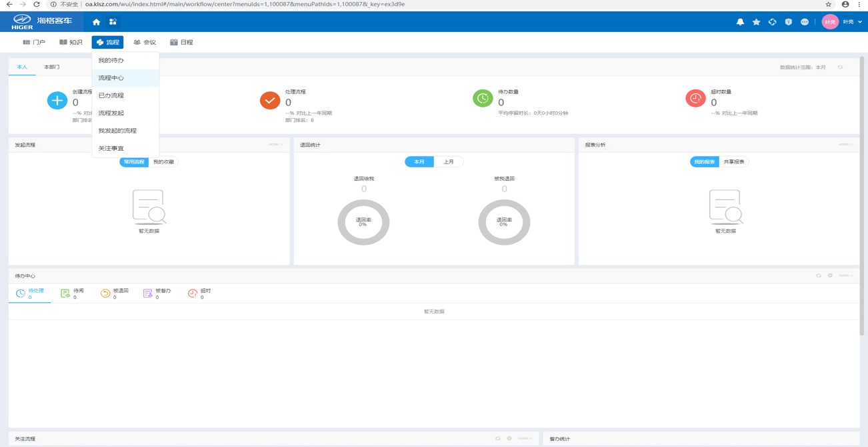868x447 pixels.
Task: Expand the user dropdown arrow next to 叶亮
Action: 860,22
